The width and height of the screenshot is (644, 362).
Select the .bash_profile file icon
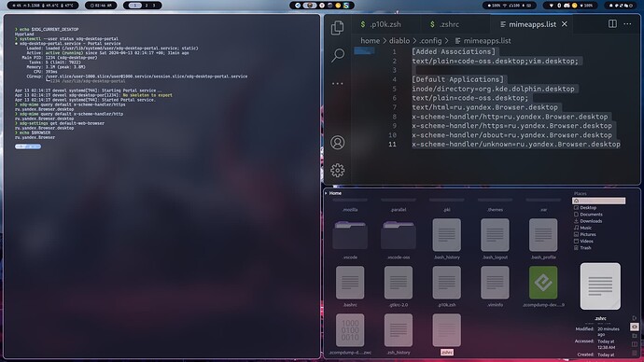[x=543, y=235]
